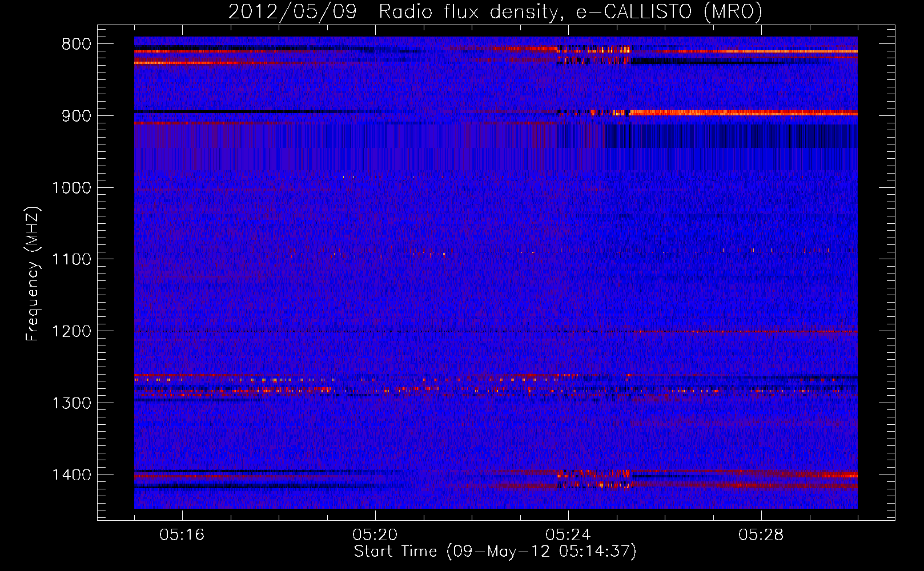Screen dimensions: 924x571
Task: Click the 'Start Time (09-May-12 05:14:37)' label
Action: point(495,552)
